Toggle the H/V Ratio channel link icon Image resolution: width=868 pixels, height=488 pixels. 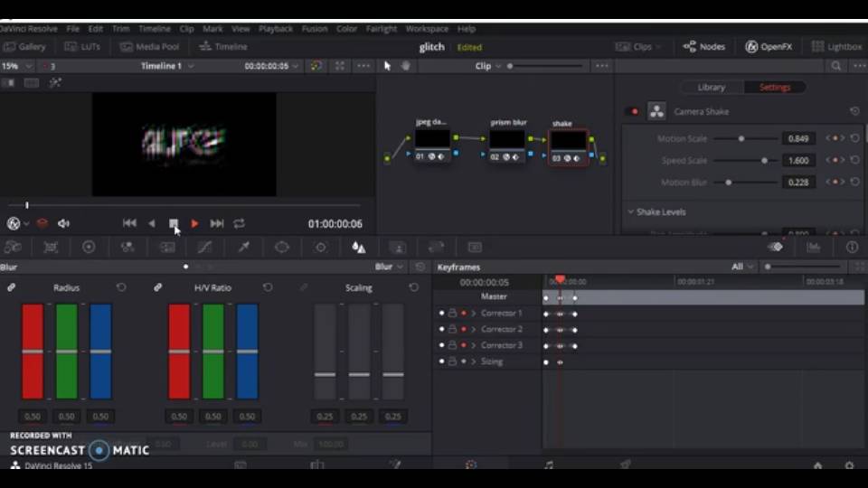pyautogui.click(x=157, y=287)
